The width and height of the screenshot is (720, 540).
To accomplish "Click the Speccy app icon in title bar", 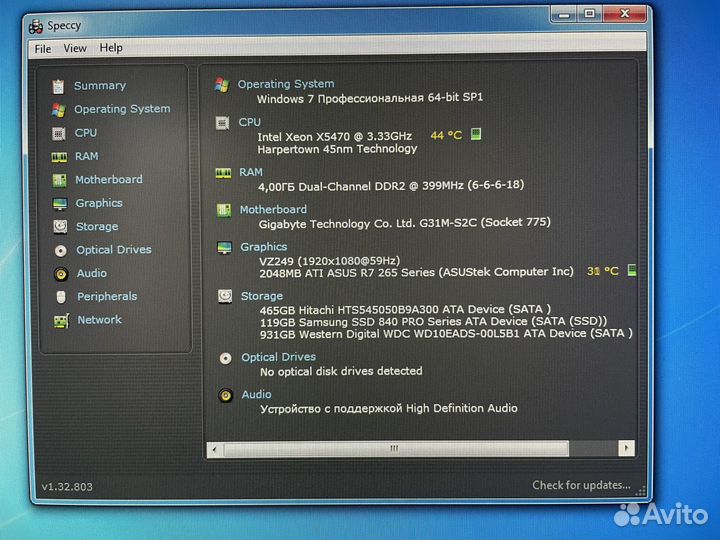I will point(36,27).
